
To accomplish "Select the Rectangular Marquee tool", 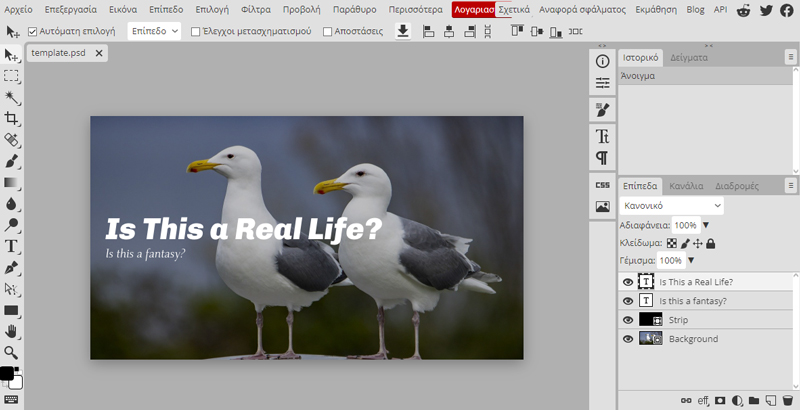I will point(11,76).
